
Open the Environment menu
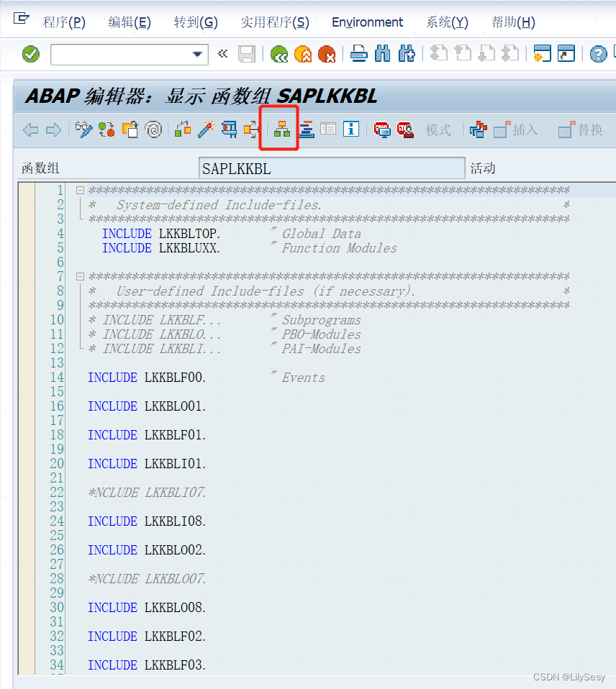(x=367, y=22)
